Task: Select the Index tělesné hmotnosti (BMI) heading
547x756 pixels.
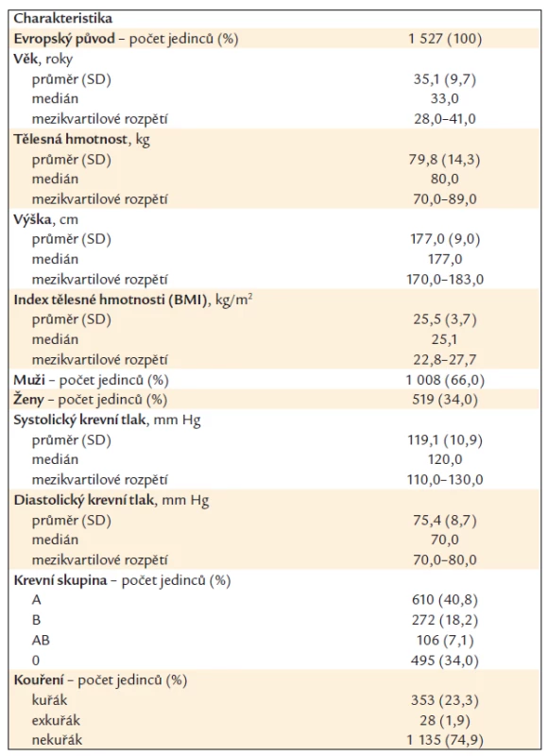Action: tap(133, 300)
